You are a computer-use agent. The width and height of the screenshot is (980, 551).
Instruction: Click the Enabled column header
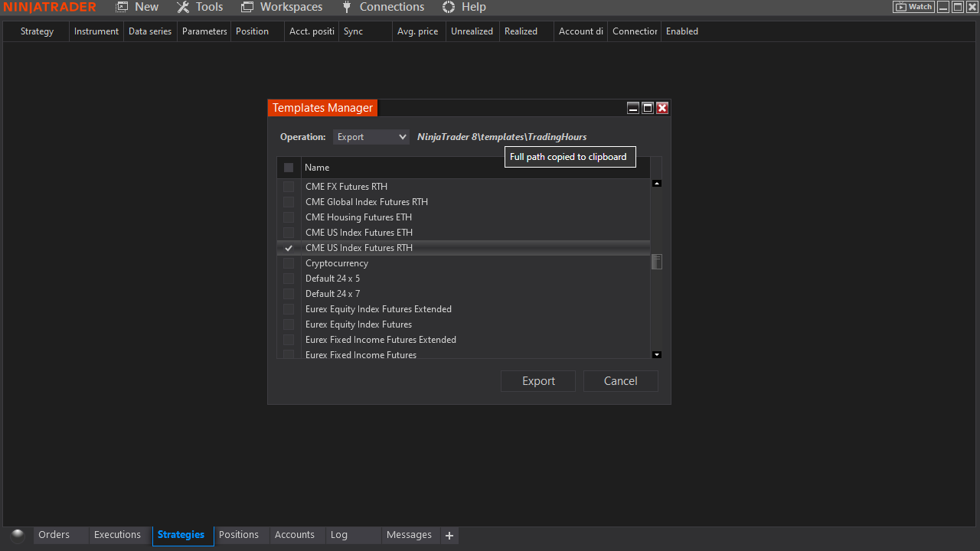coord(682,31)
